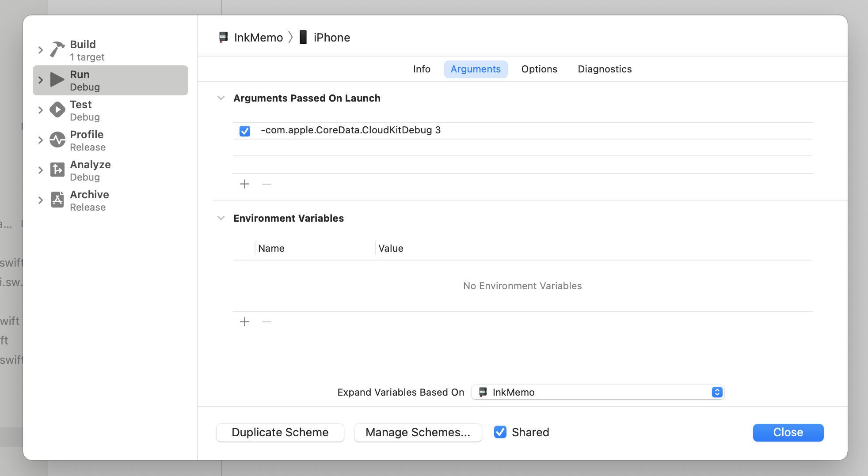The image size is (868, 476).
Task: Expand the Build action disclosure chevron
Action: [x=40, y=50]
